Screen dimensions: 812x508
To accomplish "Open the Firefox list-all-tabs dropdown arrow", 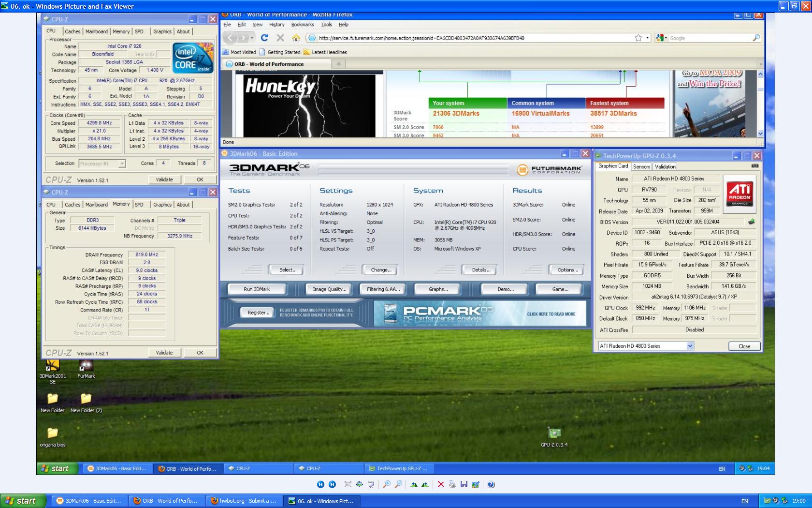I will click(x=760, y=64).
